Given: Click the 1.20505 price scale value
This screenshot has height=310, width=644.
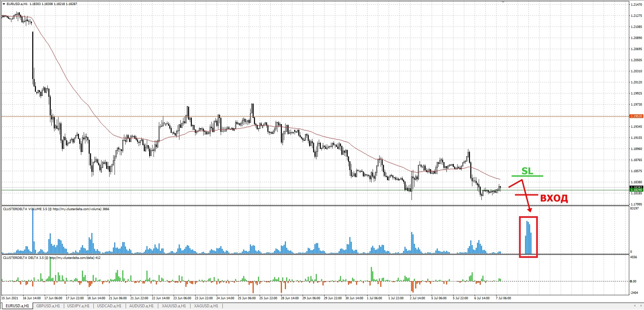Looking at the screenshot, I should pos(637,60).
